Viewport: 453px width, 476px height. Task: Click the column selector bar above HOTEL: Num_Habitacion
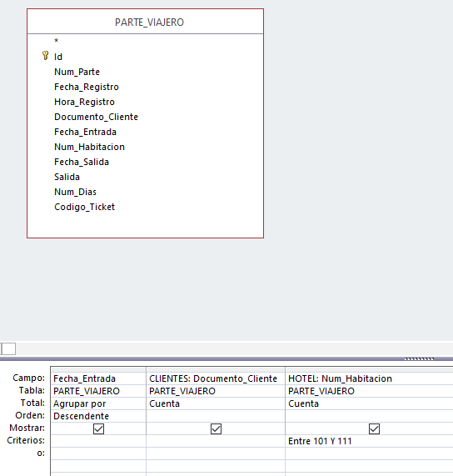[x=369, y=369]
